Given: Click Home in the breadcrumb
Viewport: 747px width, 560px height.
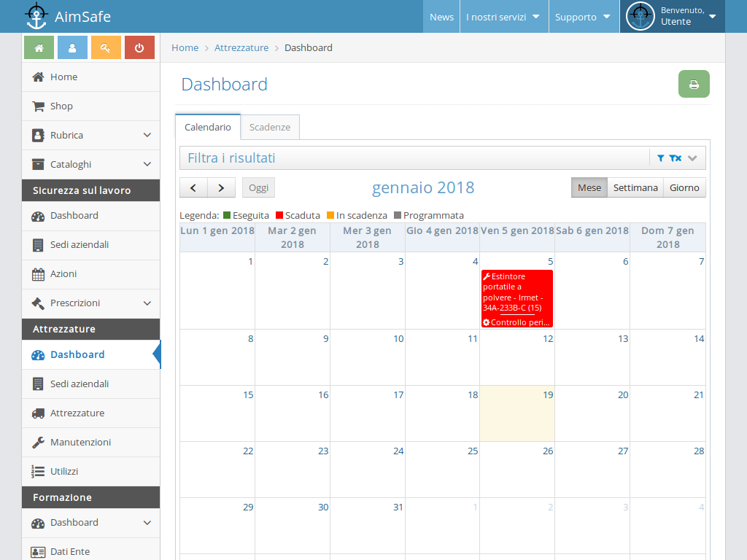Looking at the screenshot, I should (185, 47).
